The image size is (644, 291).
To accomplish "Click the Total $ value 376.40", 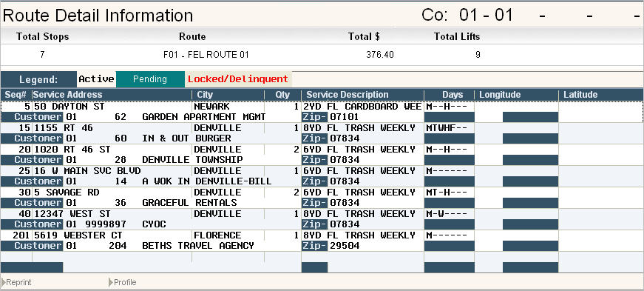I will (x=379, y=54).
